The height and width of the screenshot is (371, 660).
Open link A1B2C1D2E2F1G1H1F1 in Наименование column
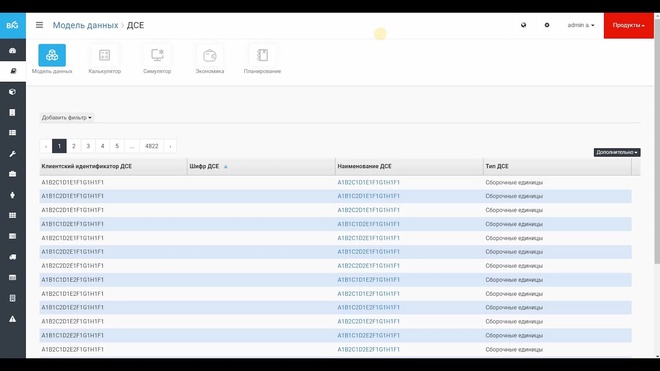pyautogui.click(x=368, y=349)
